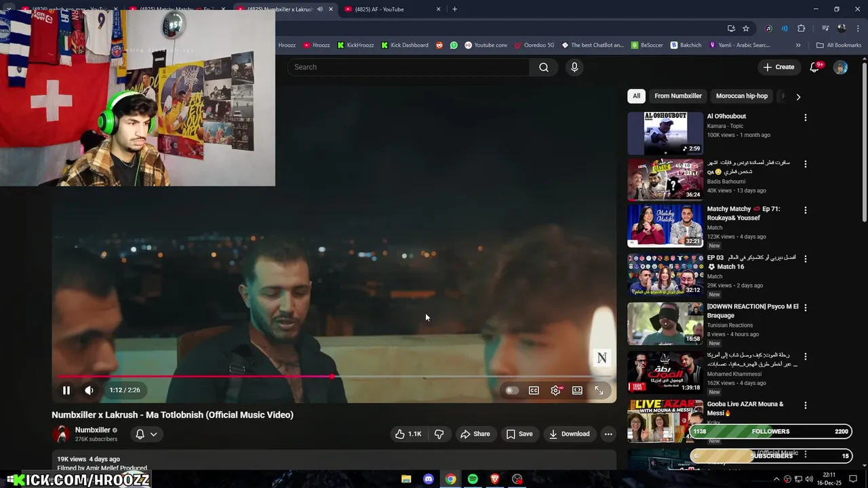Open options for Psyco M reaction video
Image resolution: width=868 pixels, height=488 pixels.
pyautogui.click(x=806, y=308)
